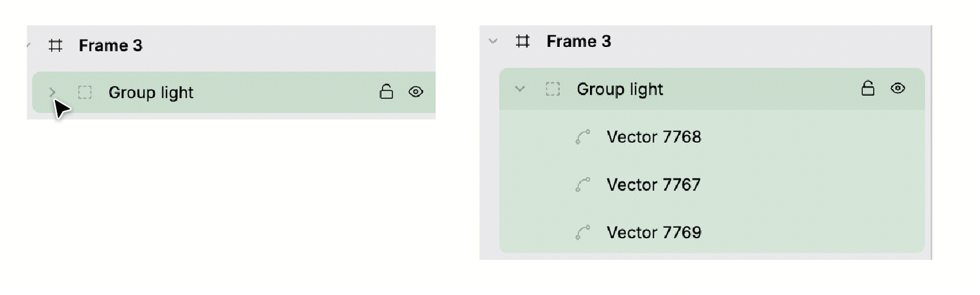Click group icon of collapsed Group light

click(85, 93)
